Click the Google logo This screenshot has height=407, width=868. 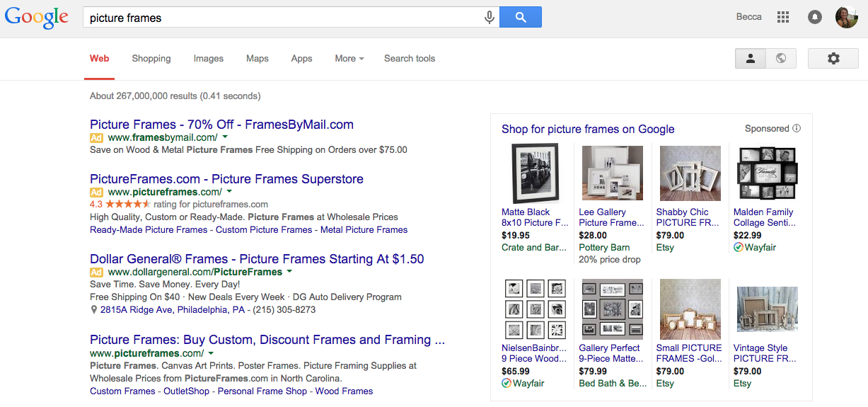click(x=37, y=18)
